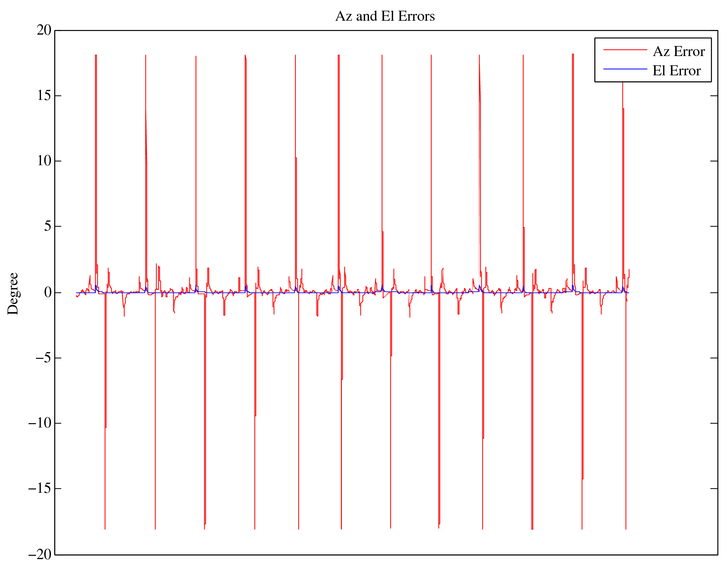Select the 'El Error' legend label
Screen dimensions: 728x568
click(x=676, y=71)
